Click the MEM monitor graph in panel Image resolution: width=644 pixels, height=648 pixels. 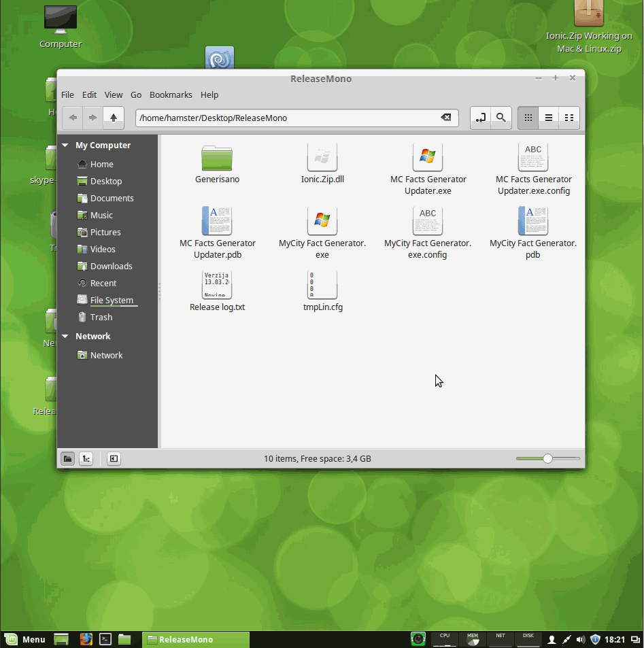(473, 639)
